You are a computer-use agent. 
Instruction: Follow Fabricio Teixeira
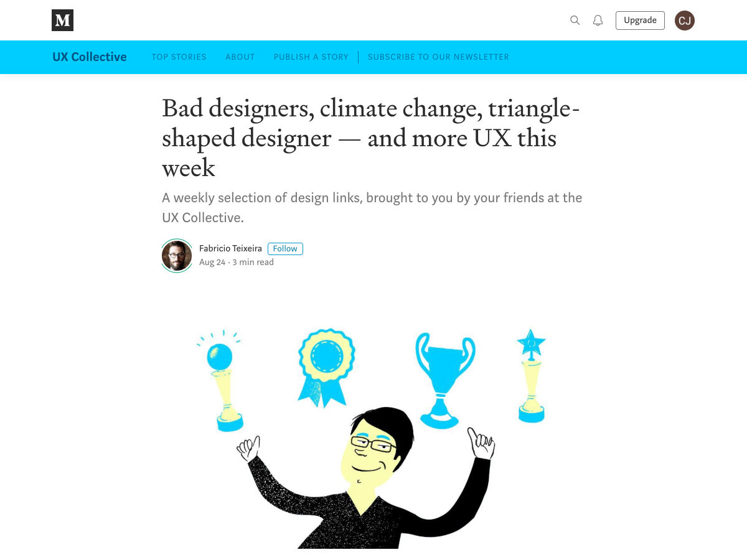[285, 248]
